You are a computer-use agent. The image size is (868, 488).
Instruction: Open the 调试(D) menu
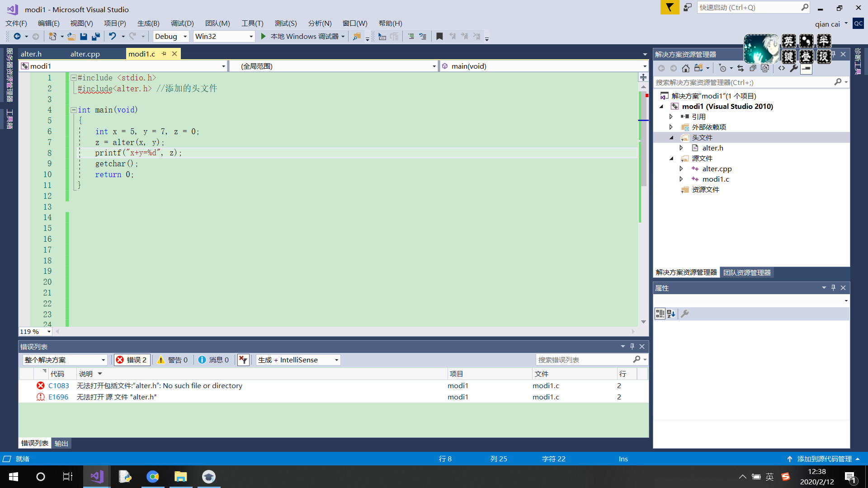(182, 23)
